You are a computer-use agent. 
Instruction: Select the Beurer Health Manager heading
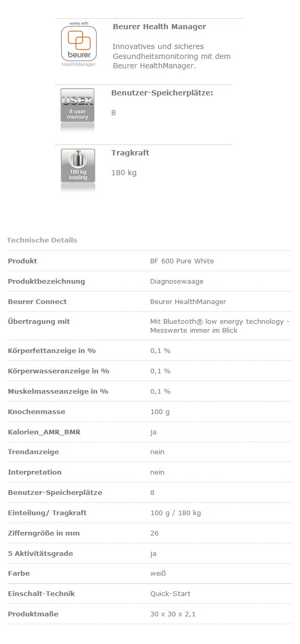(x=159, y=27)
